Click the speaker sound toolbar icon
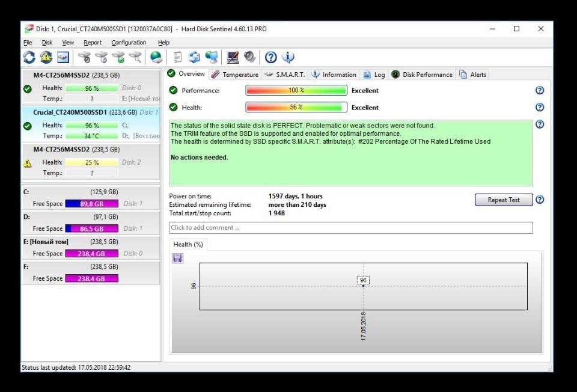 [249, 58]
